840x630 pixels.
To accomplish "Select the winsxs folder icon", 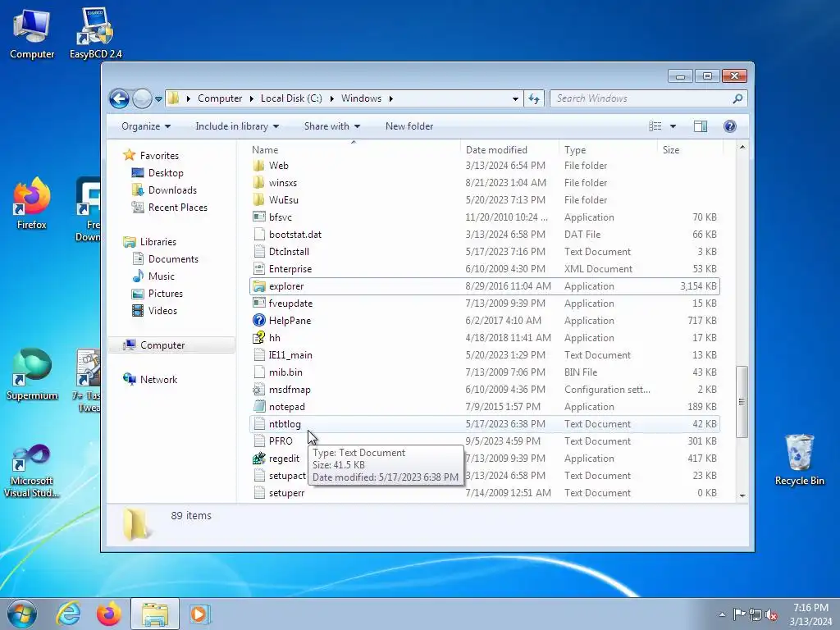I will pos(258,183).
